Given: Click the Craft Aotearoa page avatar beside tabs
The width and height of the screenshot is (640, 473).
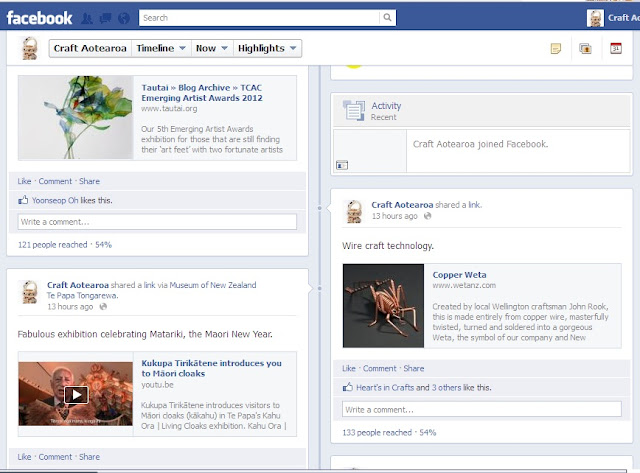Looking at the screenshot, I should point(30,48).
